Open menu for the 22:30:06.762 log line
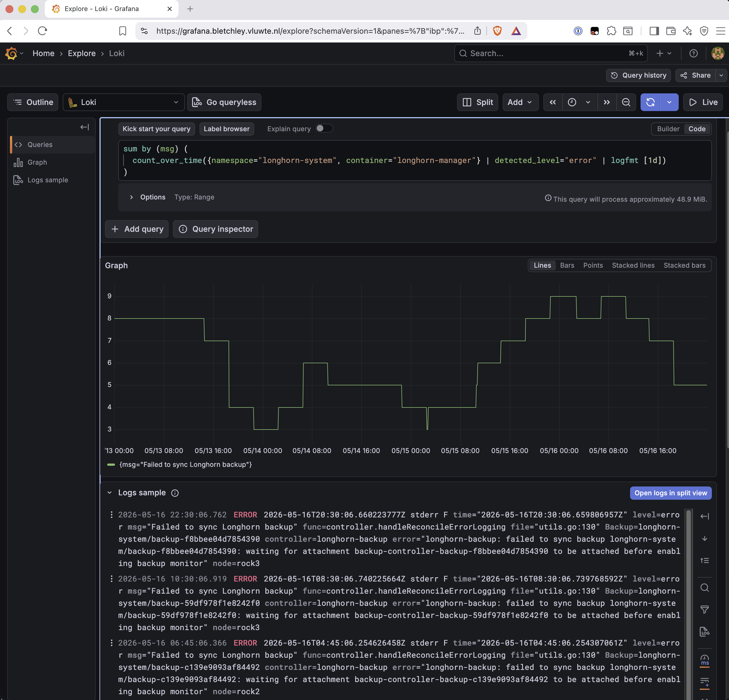This screenshot has width=729, height=700. click(111, 515)
